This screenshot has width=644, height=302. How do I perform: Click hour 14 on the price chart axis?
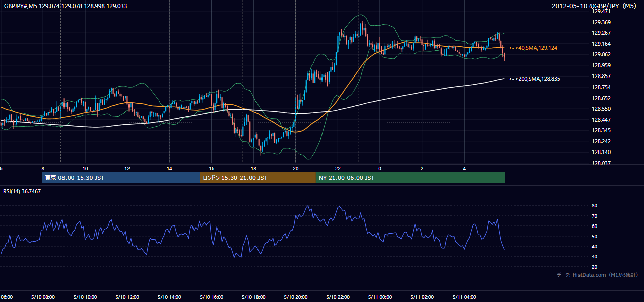169,168
